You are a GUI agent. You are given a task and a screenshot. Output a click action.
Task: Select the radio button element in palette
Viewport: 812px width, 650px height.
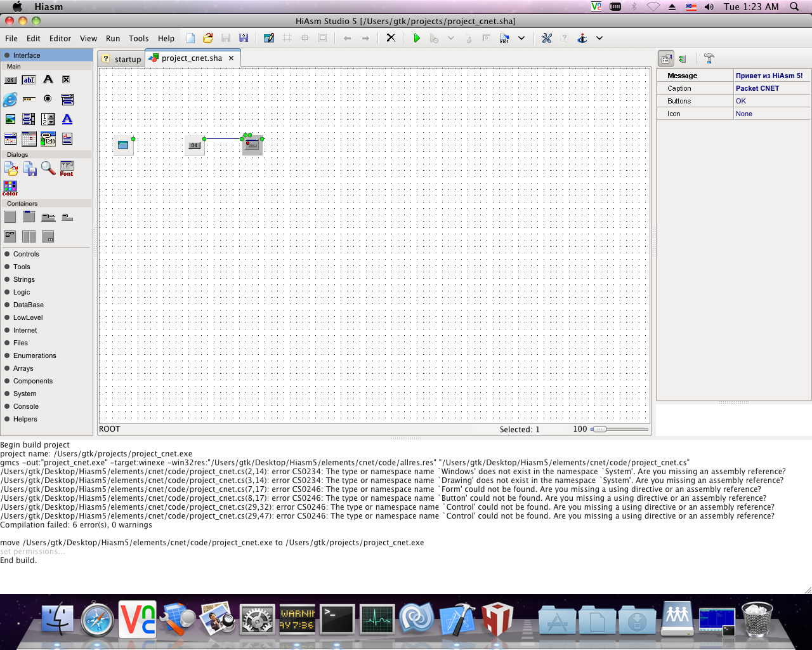tap(48, 99)
